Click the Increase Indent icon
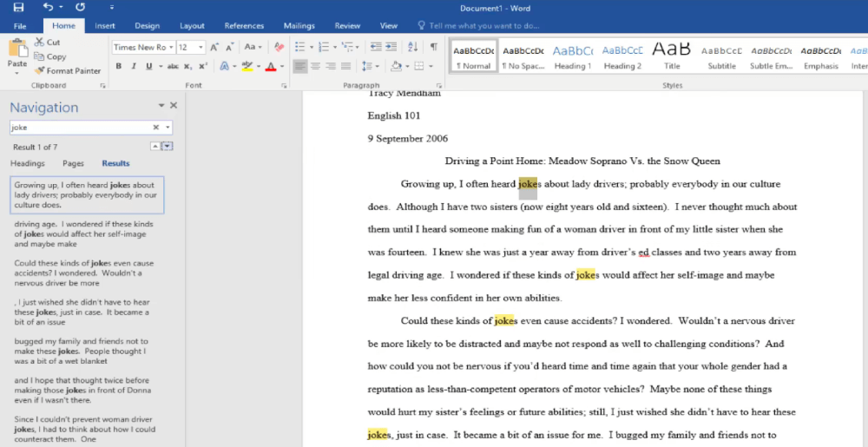 click(392, 47)
